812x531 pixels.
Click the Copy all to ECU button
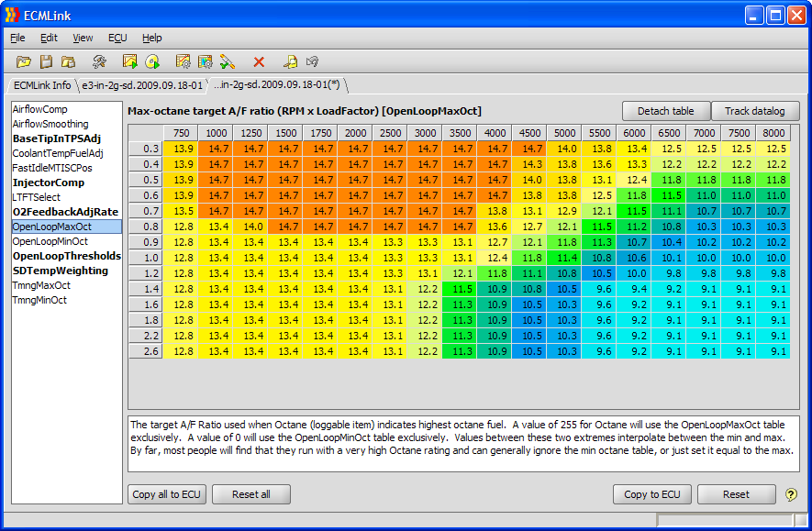click(x=166, y=494)
